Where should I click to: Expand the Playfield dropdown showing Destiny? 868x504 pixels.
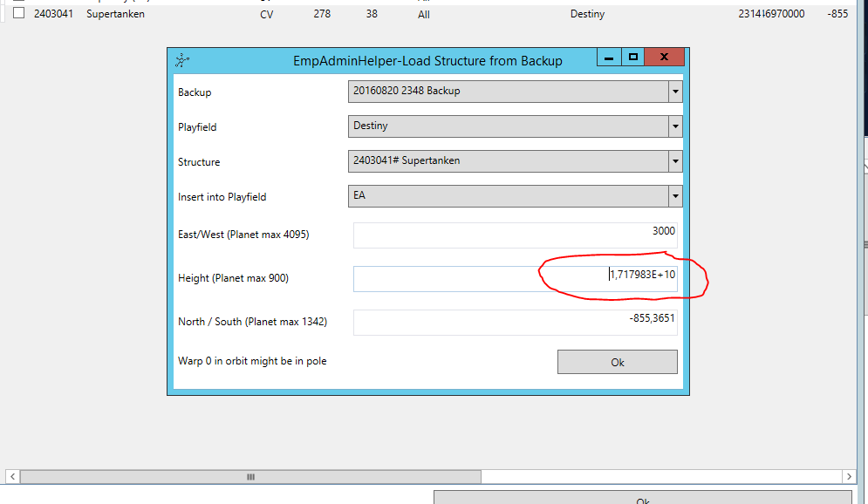[x=675, y=126]
